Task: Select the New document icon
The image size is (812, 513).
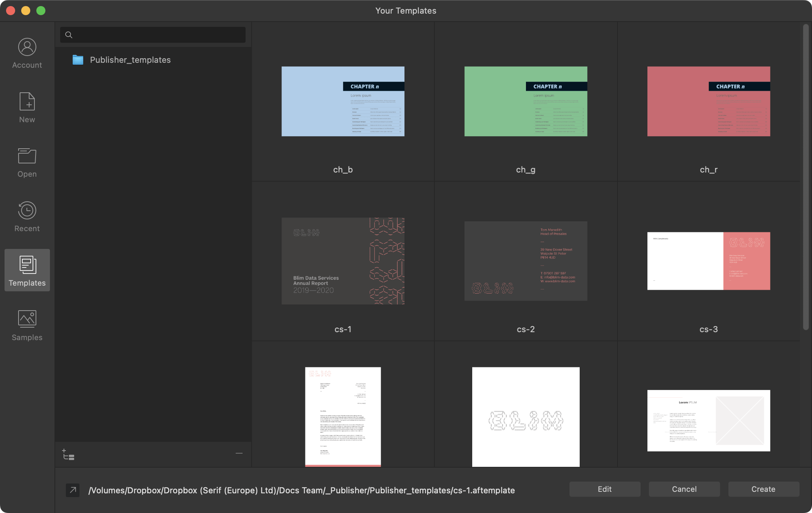Action: pyautogui.click(x=26, y=107)
